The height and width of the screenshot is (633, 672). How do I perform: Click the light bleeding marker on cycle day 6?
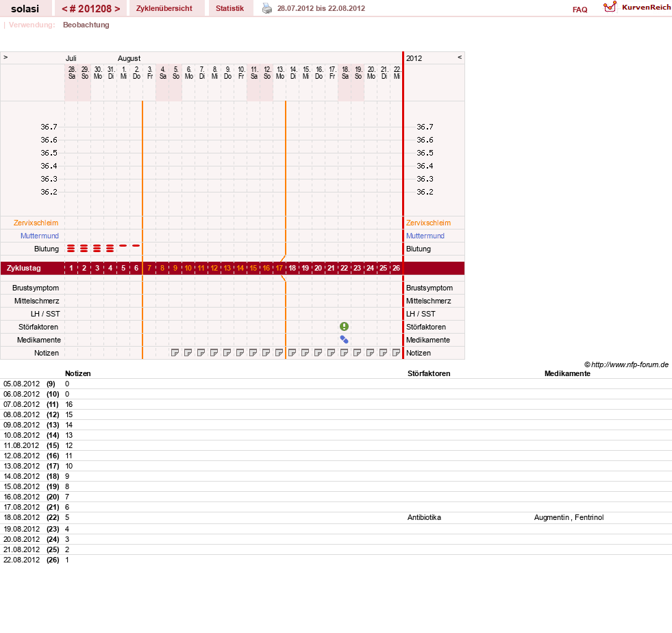(x=136, y=245)
